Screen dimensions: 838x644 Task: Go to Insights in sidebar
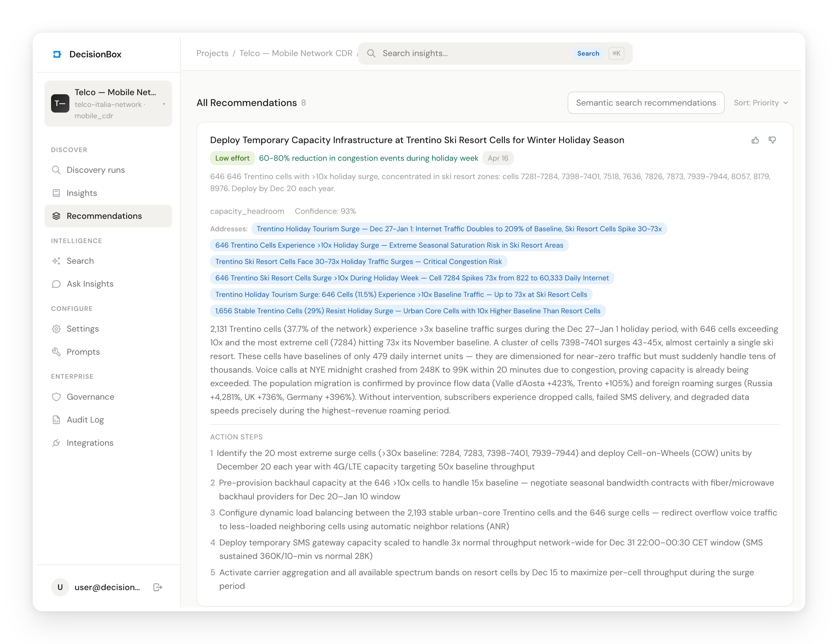(82, 193)
